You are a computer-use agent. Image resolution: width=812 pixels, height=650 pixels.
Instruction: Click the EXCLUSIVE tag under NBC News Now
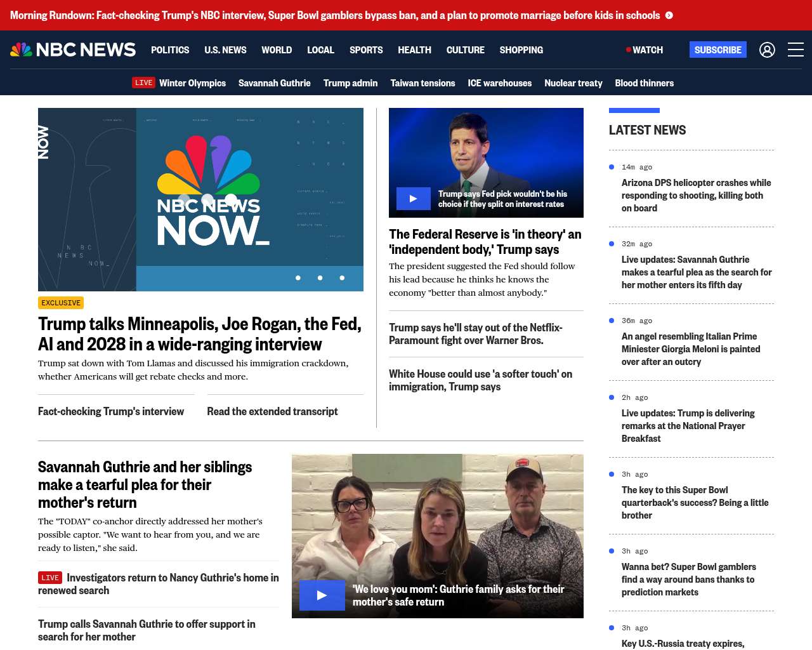[61, 303]
